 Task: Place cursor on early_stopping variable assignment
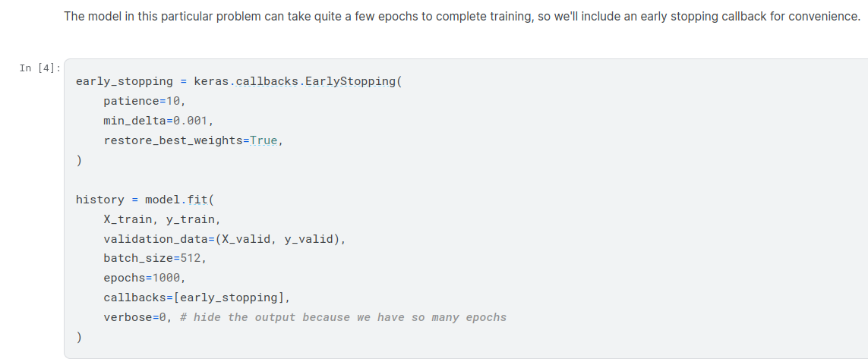pyautogui.click(x=125, y=81)
